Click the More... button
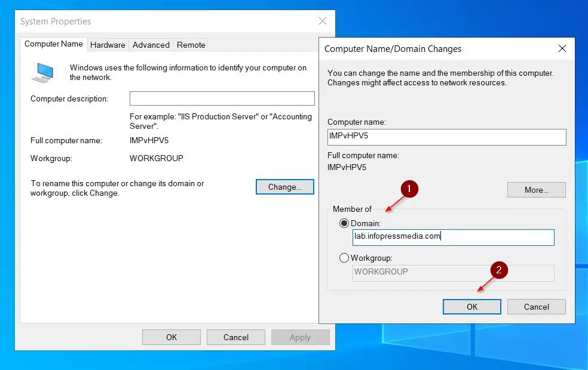Viewport: 588px width, 370px height. (x=536, y=190)
